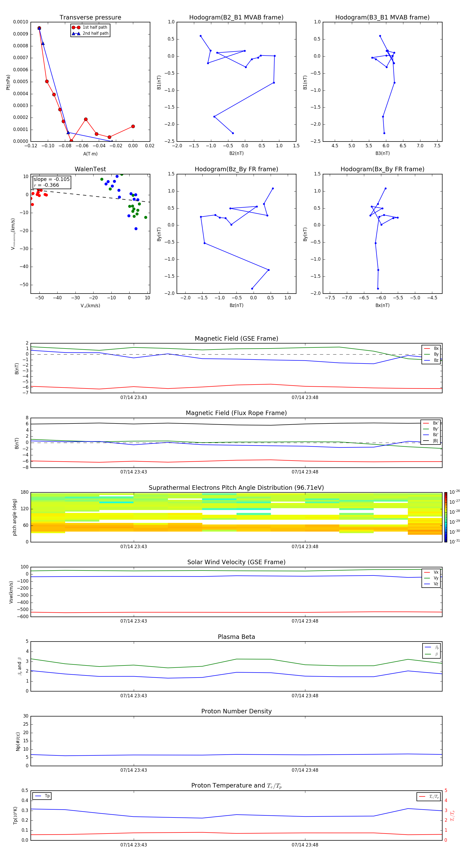The width and height of the screenshot is (473, 868).
Task: Click the 'Proton Number Density' plot title
Action: tap(236, 711)
